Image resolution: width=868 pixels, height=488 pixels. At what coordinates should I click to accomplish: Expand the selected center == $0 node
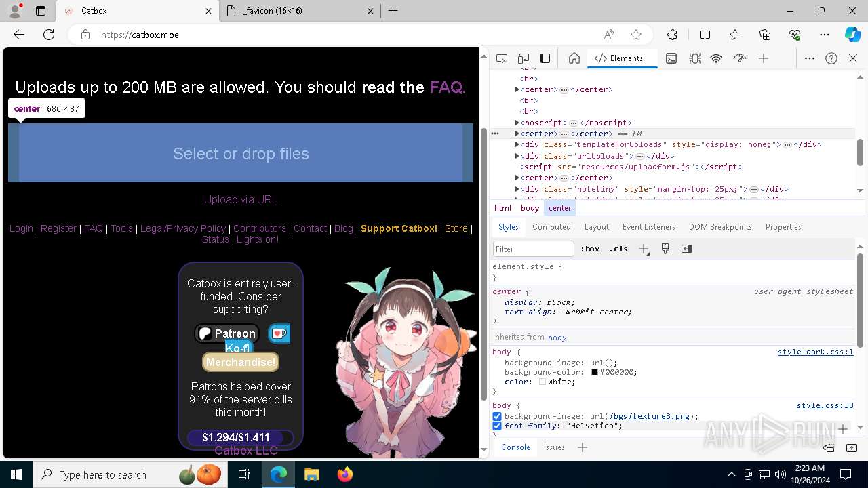pos(517,134)
